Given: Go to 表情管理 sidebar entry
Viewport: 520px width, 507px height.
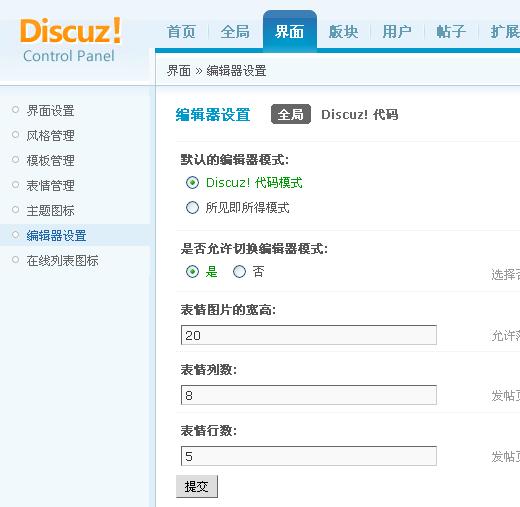Looking at the screenshot, I should tap(50, 186).
